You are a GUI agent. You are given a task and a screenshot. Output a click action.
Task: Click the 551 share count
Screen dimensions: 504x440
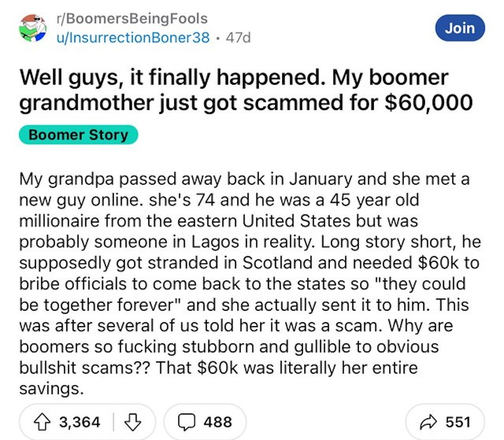[x=458, y=422]
